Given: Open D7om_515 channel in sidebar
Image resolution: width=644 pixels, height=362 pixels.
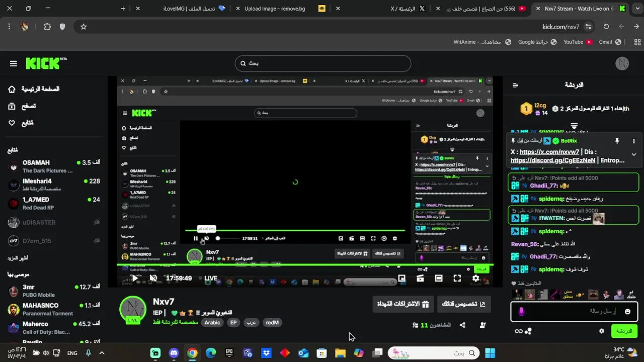Looking at the screenshot, I should [54, 241].
